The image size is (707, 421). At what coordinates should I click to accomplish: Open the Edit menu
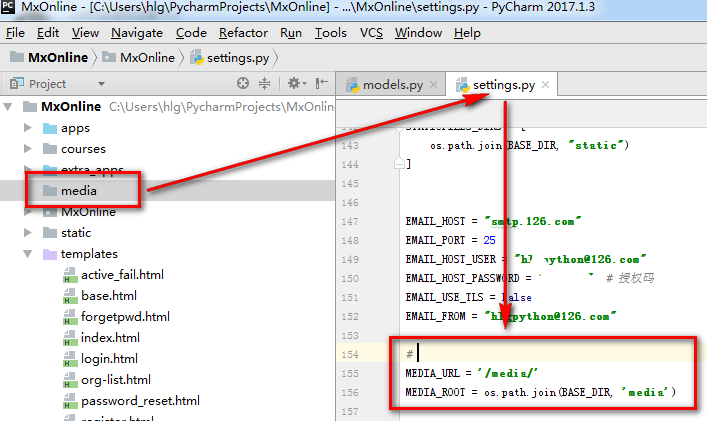(48, 33)
